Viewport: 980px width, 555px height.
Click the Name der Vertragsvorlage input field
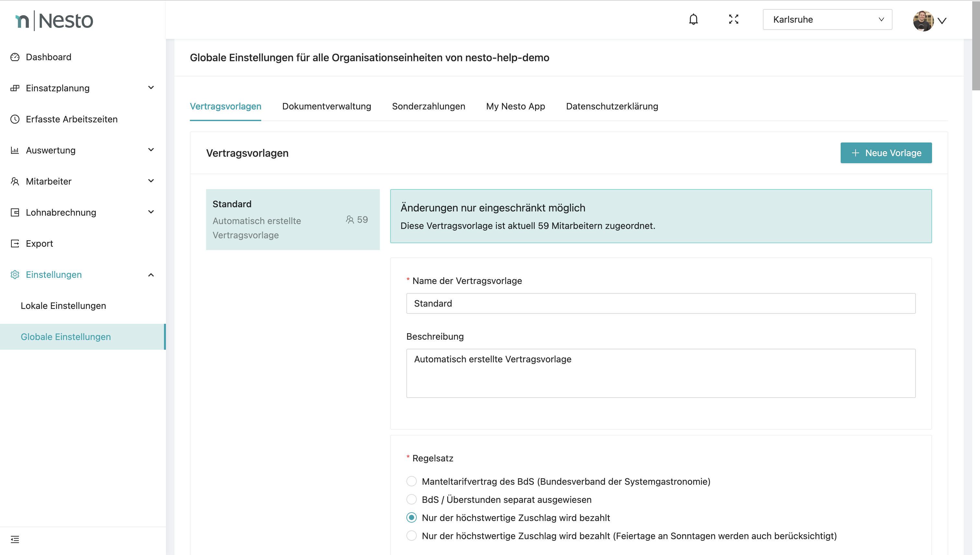(x=660, y=303)
